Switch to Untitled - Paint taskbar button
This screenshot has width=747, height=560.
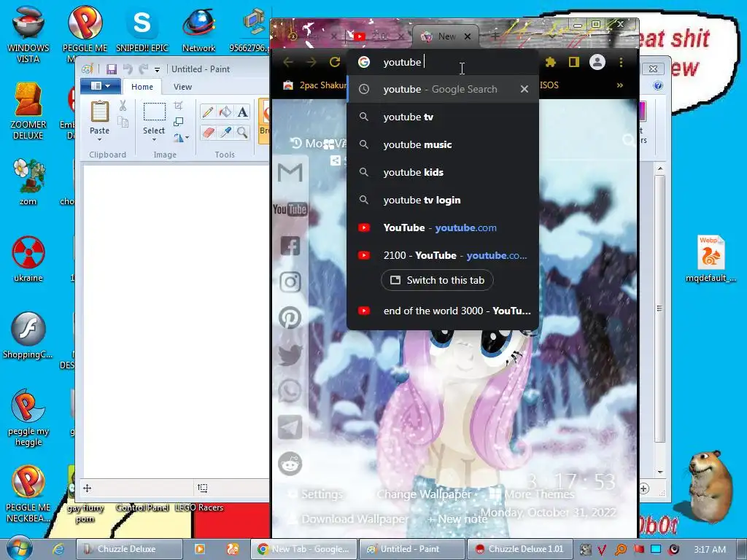(411, 549)
